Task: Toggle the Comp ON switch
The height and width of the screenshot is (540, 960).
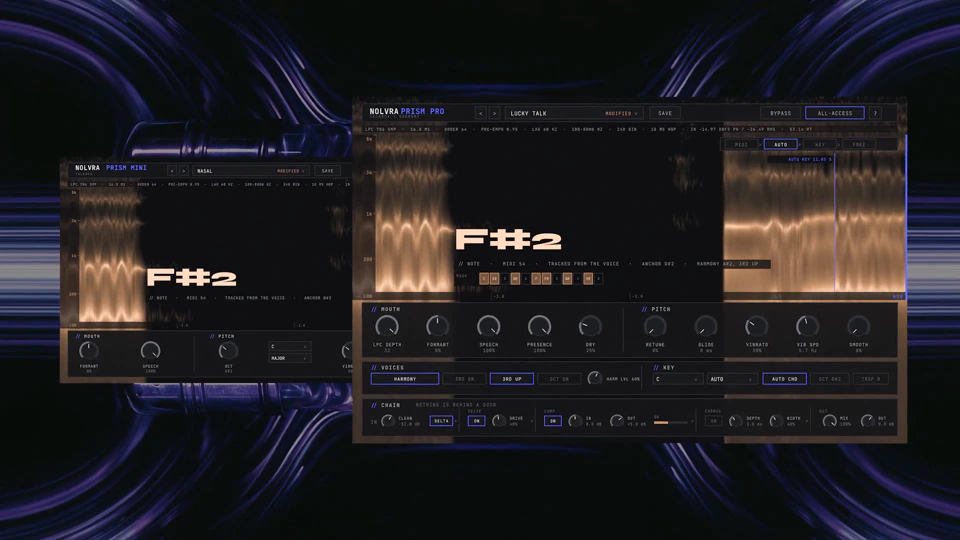Action: click(552, 421)
